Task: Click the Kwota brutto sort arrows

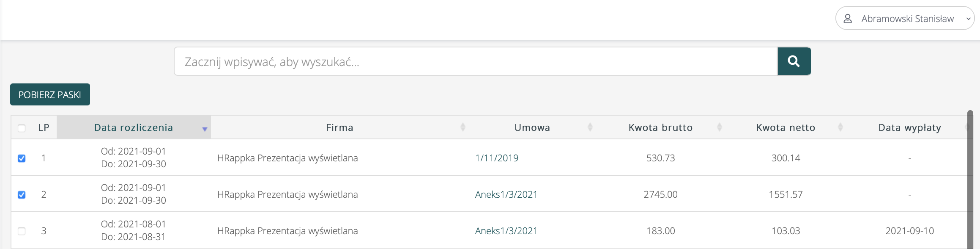Action: (x=720, y=127)
